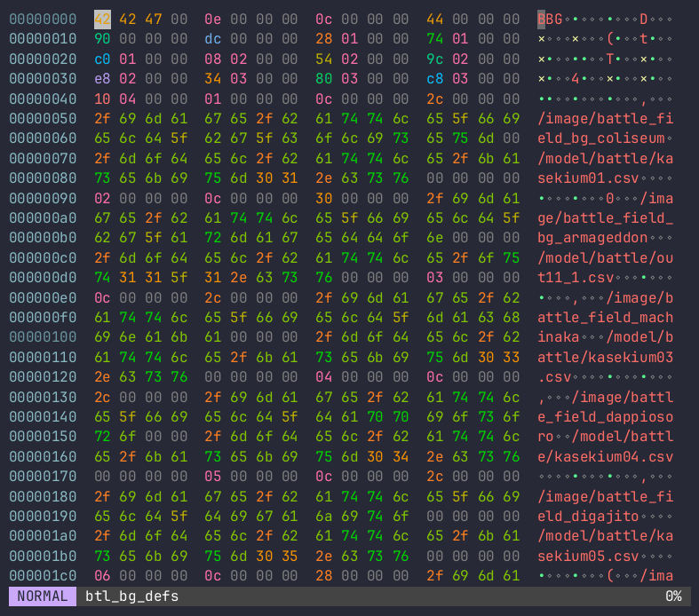Click ASCII text bg_armageddon
This screenshot has width=699, height=616.
(592, 237)
